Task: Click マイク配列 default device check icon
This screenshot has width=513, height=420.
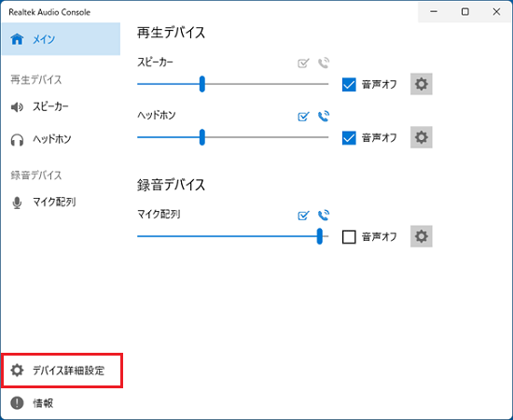Action: click(x=303, y=216)
